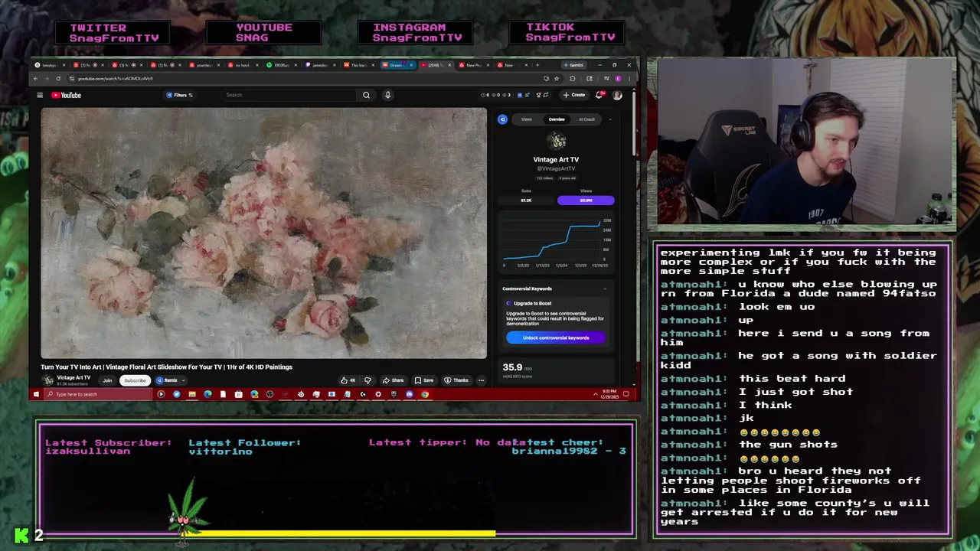Select the Views 30.9M stat toggle
This screenshot has width=980, height=551.
pos(586,200)
